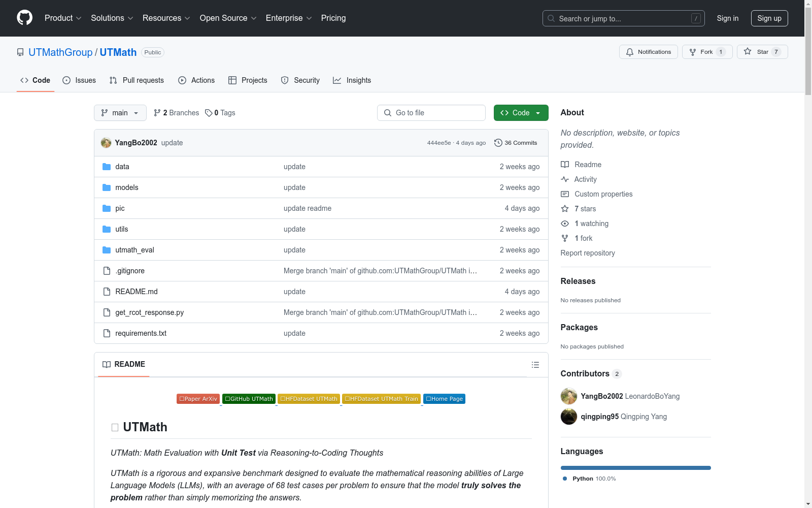Image resolution: width=812 pixels, height=508 pixels.
Task: Open the models folder icon
Action: click(107, 187)
